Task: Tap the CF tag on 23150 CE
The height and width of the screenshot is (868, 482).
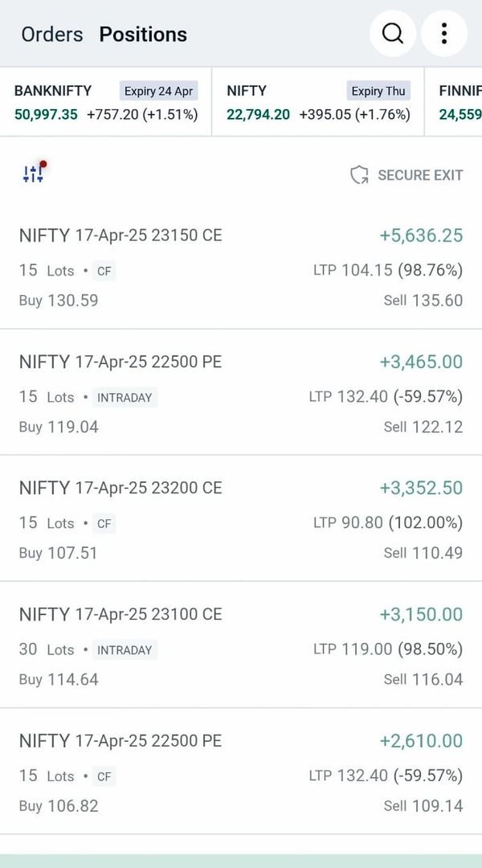Action: [104, 271]
